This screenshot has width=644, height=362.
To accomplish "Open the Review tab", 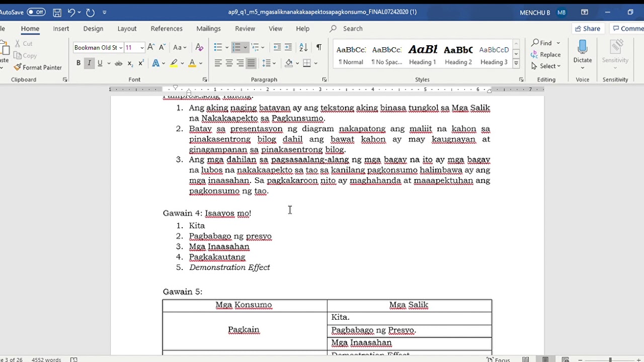I will click(x=245, y=29).
